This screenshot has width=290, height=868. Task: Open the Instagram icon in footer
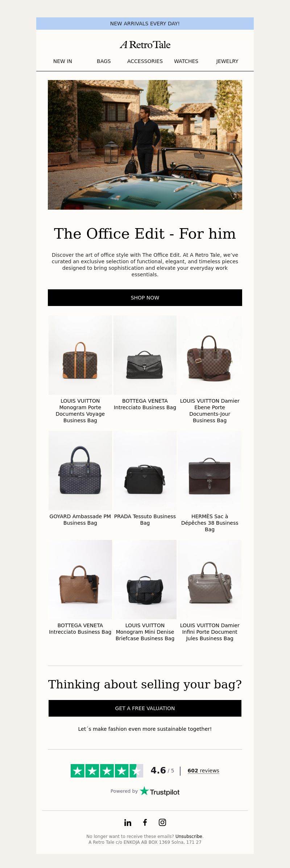pos(162,822)
